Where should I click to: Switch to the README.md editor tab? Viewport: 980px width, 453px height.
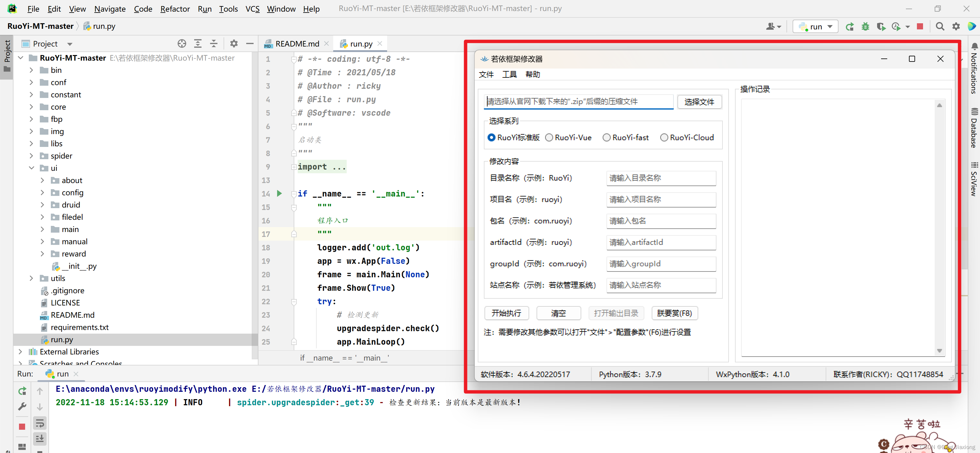pyautogui.click(x=297, y=44)
